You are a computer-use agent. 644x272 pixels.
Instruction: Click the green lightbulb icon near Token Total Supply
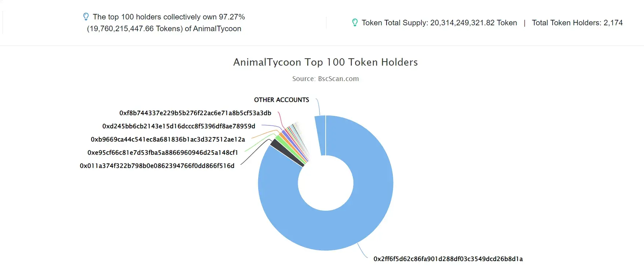(x=355, y=23)
